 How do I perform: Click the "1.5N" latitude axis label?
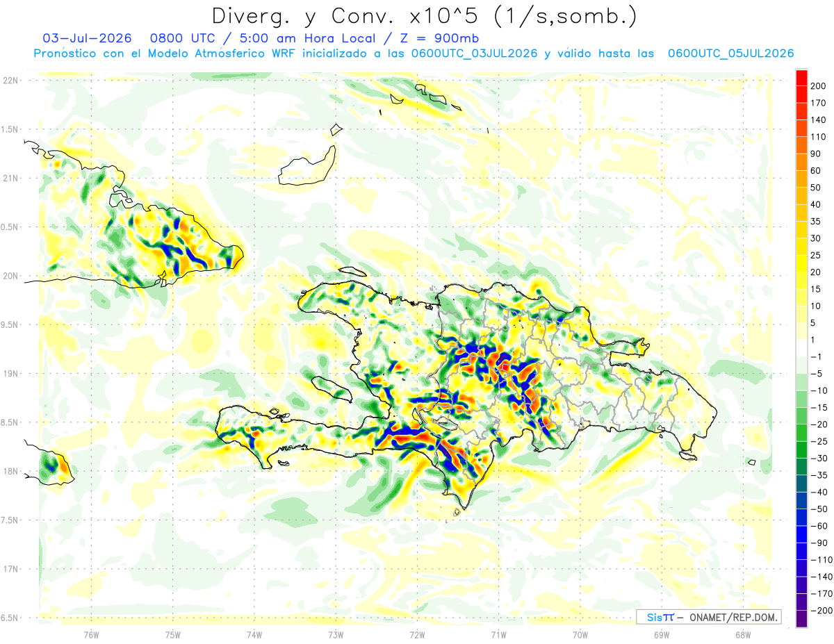coord(10,129)
